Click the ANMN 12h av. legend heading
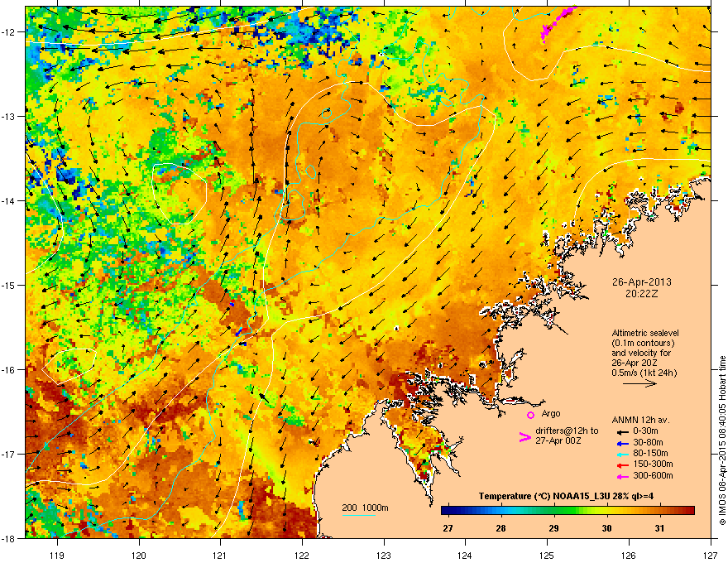Viewport: 728px width, 563px height. pyautogui.click(x=640, y=420)
